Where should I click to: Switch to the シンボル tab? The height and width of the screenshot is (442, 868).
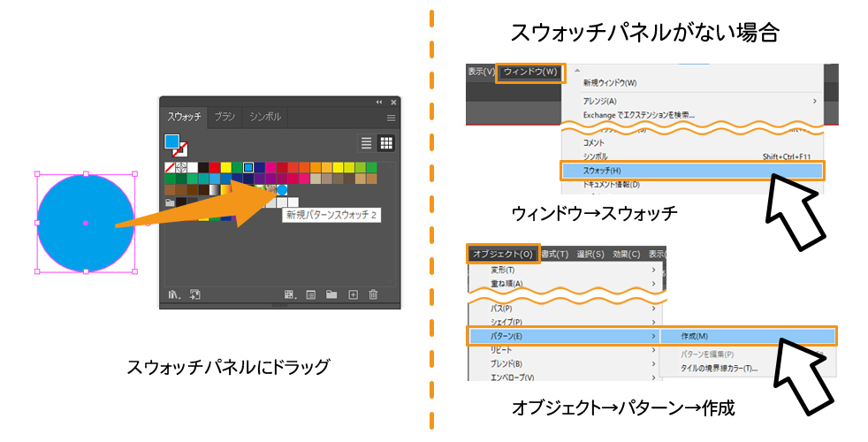[x=265, y=117]
